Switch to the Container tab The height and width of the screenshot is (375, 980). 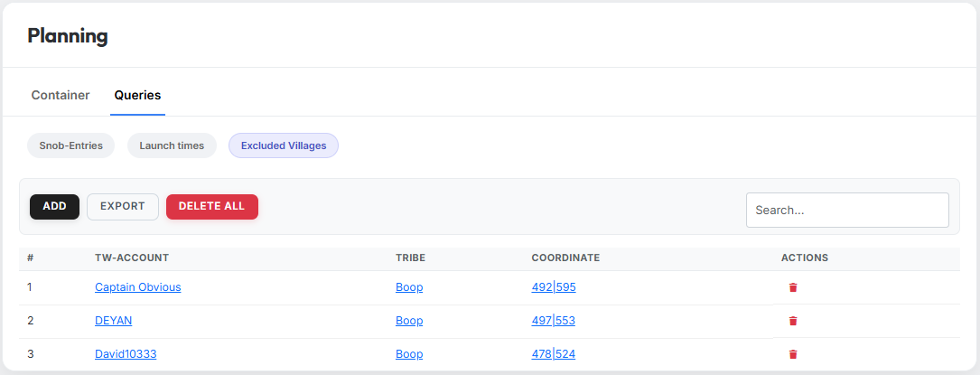61,96
